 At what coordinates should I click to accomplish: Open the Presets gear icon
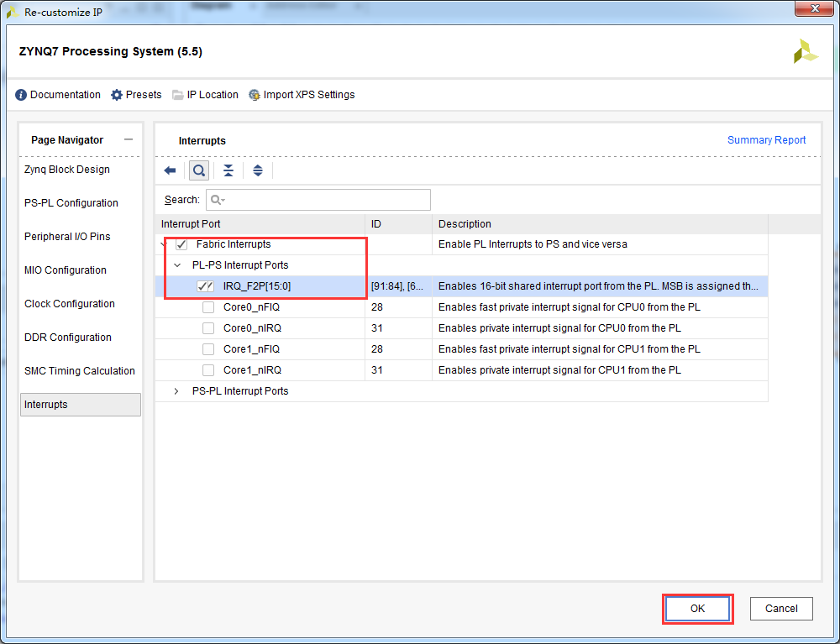[x=116, y=95]
